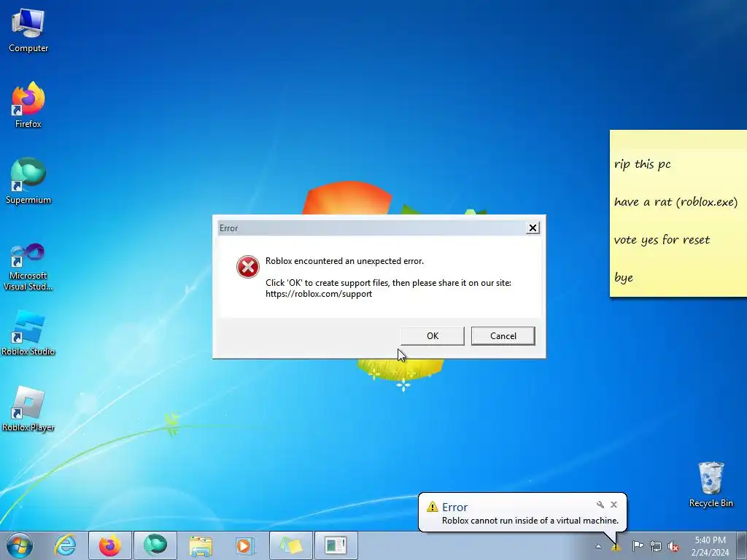Click the wrench icon in Error balloon

pos(600,505)
